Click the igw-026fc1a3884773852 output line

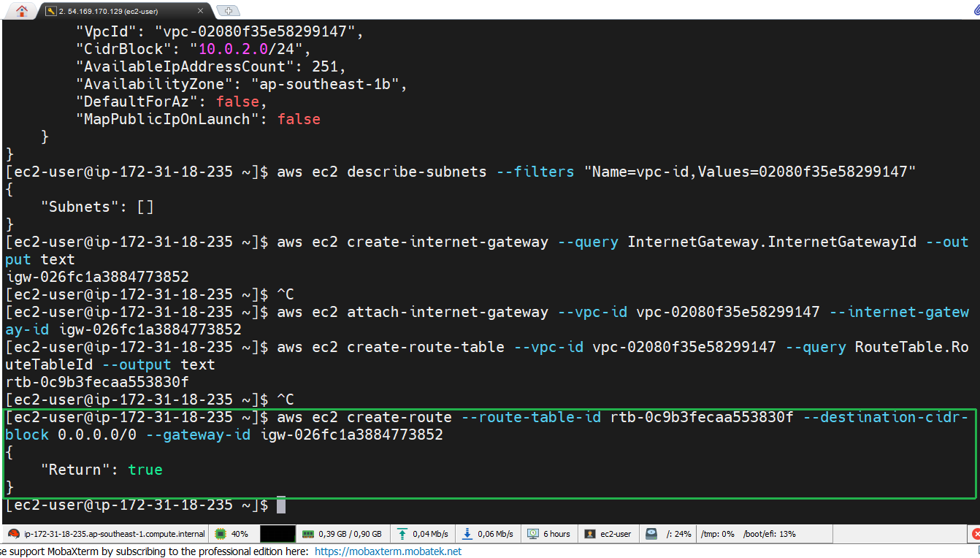[97, 277]
